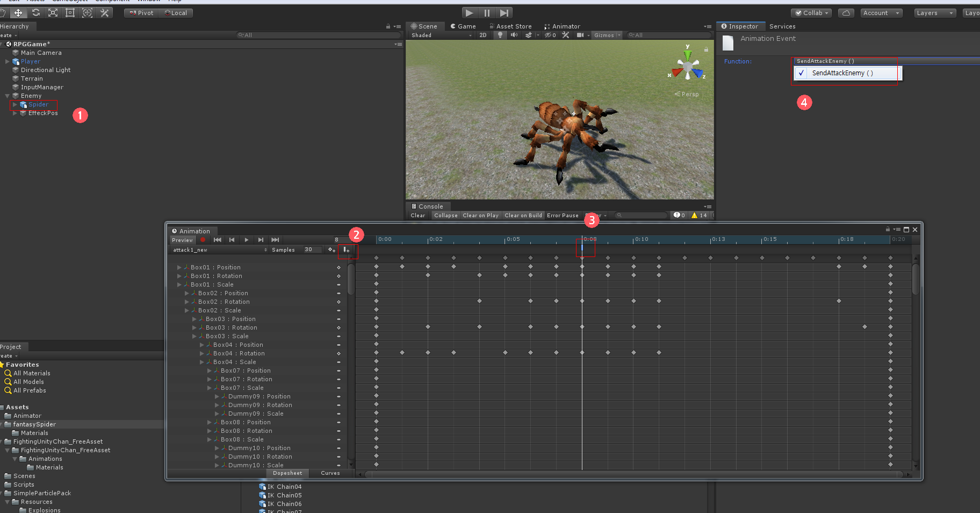
Task: Go to last keyframe of animation
Action: [276, 240]
